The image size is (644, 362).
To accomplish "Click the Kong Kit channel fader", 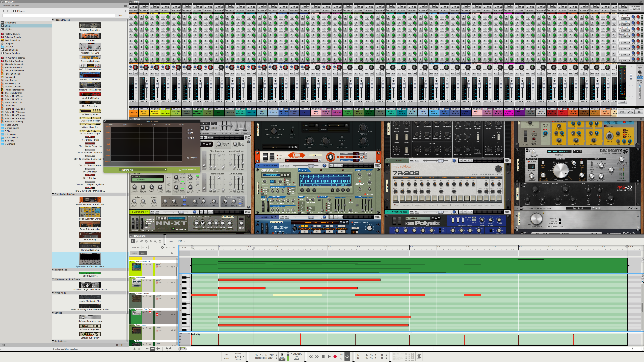I will [x=136, y=85].
